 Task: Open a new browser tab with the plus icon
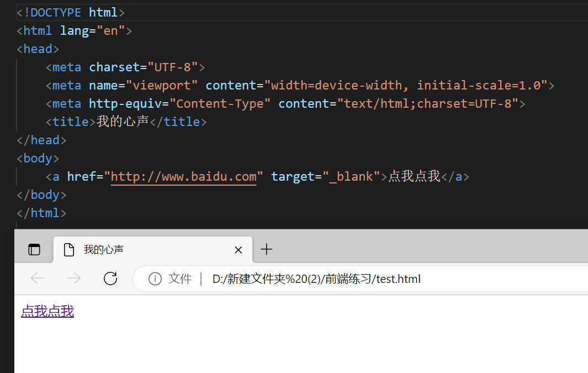click(x=267, y=249)
